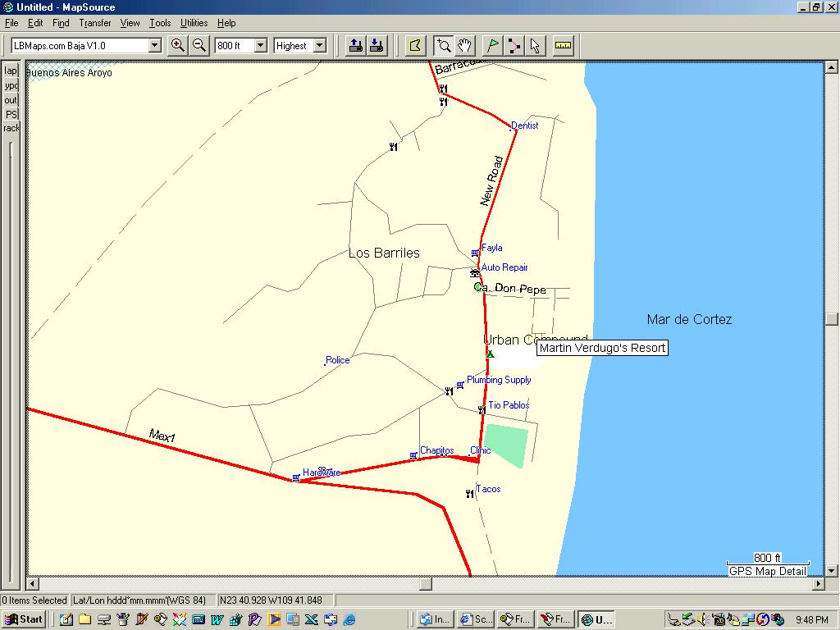840x630 pixels.
Task: Click the Zoom In magnifier icon
Action: (177, 46)
